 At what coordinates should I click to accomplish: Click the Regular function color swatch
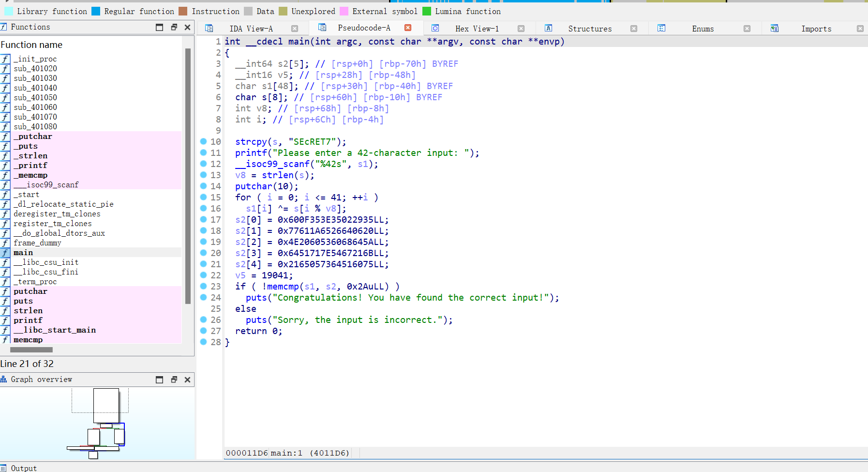coord(96,11)
